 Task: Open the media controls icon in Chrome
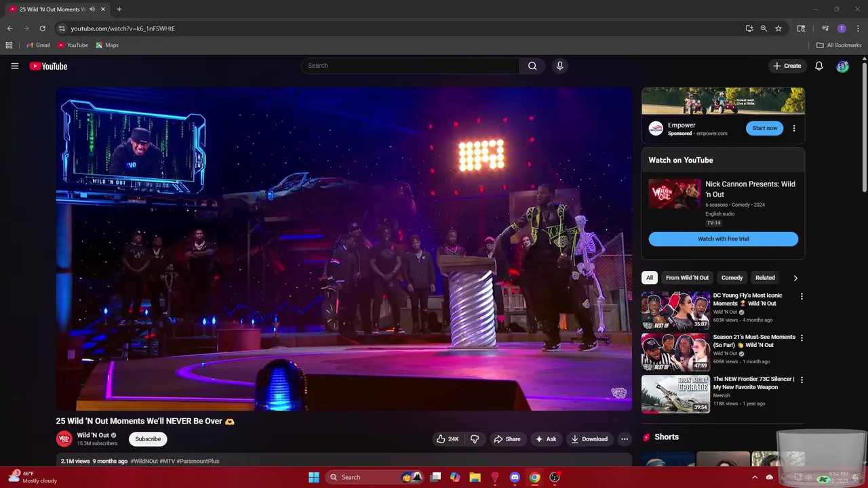(825, 28)
